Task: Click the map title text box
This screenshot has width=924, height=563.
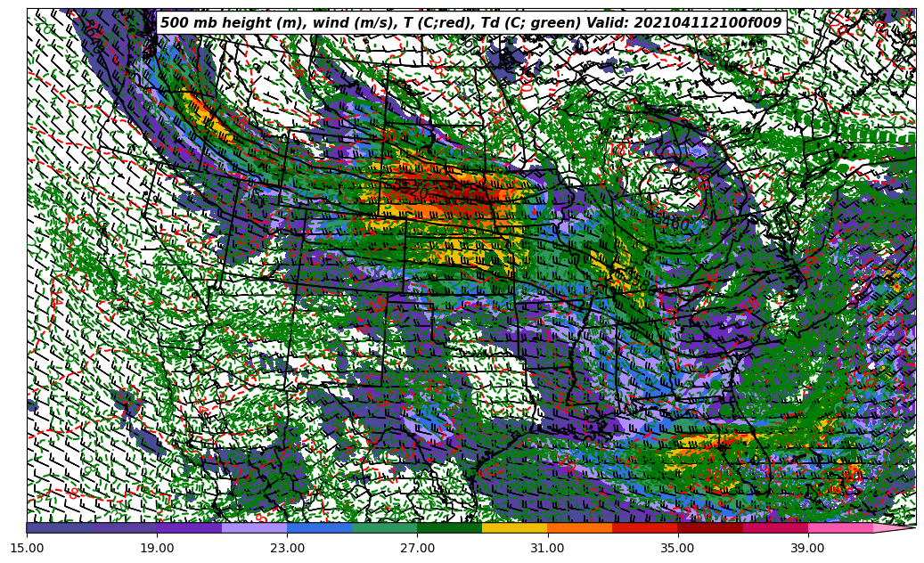Action: click(470, 23)
